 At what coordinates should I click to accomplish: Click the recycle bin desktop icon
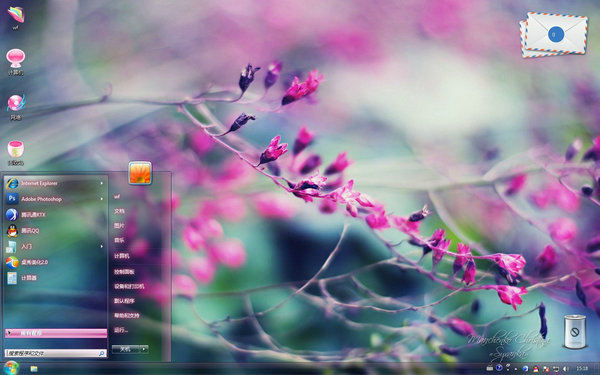tap(575, 331)
